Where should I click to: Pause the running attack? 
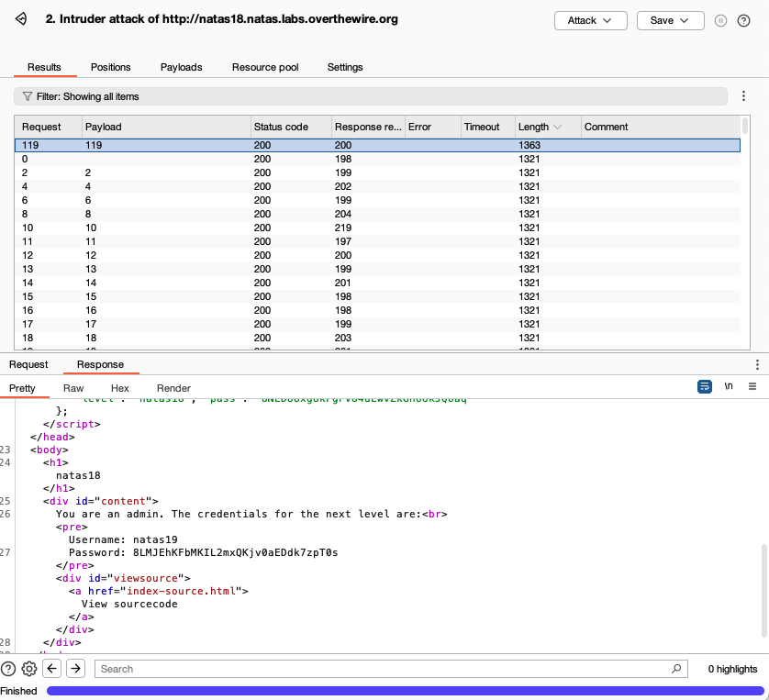(720, 20)
